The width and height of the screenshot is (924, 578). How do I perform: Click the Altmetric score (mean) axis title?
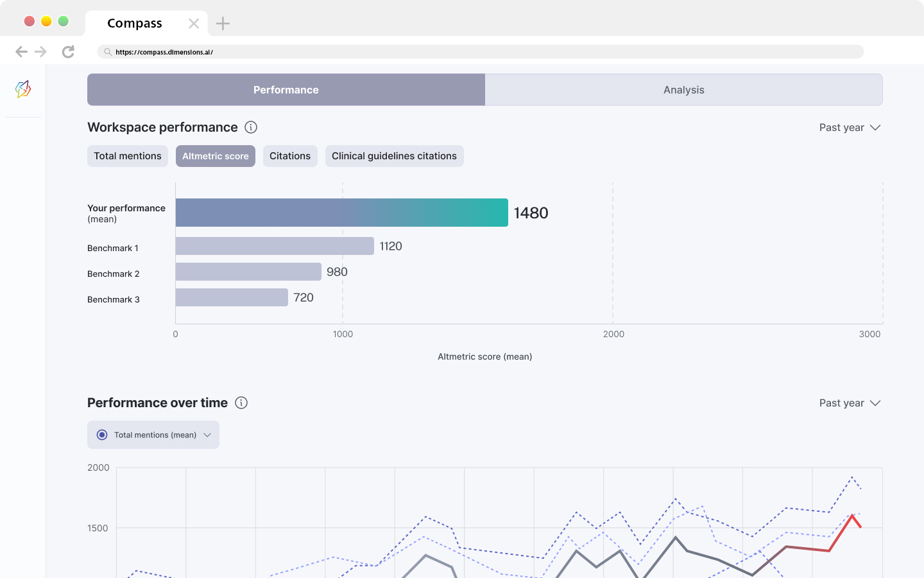point(485,356)
